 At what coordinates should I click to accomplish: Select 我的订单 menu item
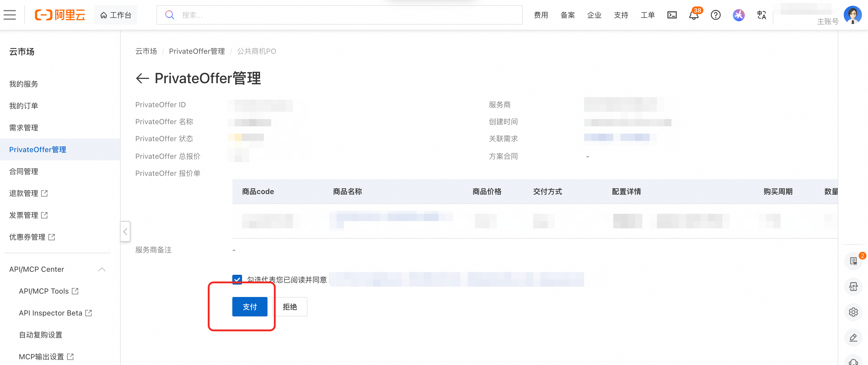point(24,106)
